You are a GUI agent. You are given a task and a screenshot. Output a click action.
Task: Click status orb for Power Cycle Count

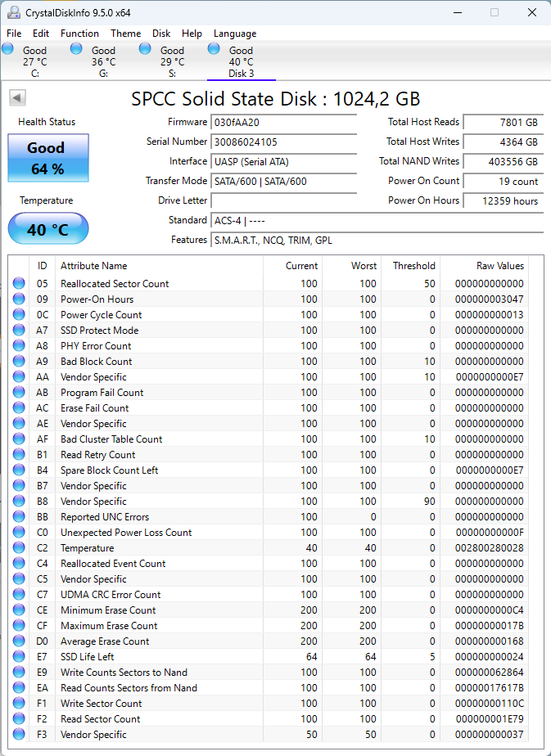coord(19,315)
